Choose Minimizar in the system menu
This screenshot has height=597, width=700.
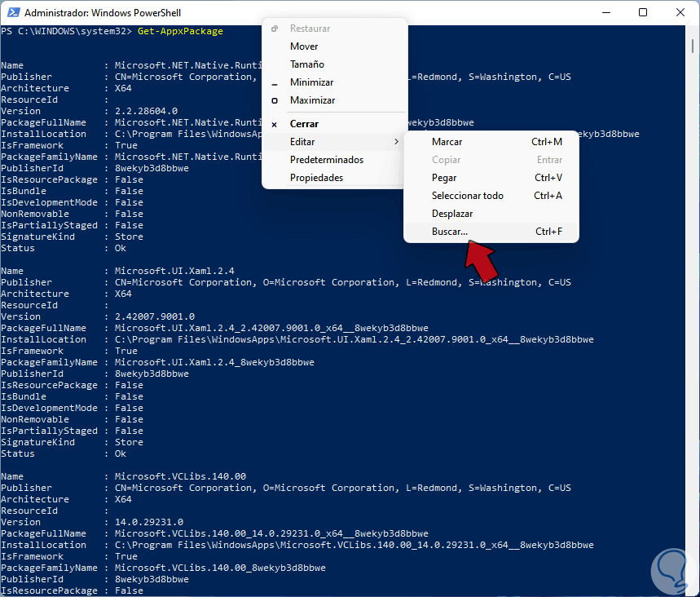click(335, 82)
